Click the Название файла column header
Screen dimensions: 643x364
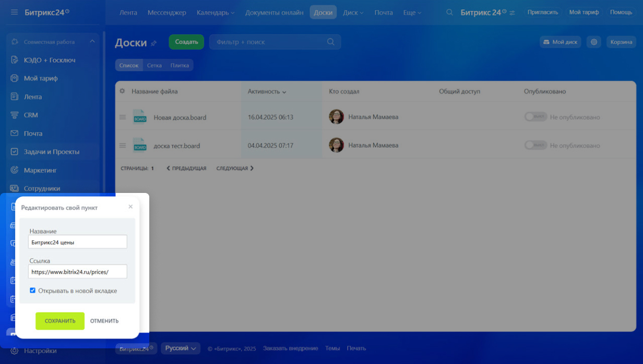(x=154, y=91)
